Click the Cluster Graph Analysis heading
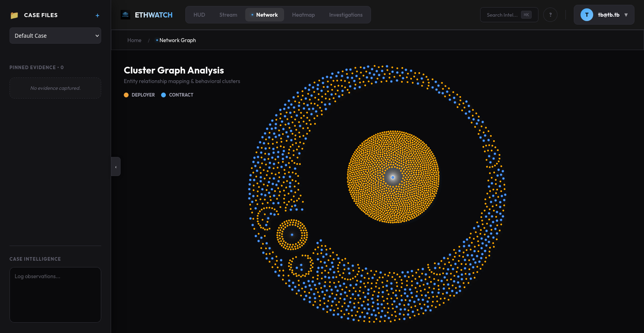Image resolution: width=644 pixels, height=333 pixels. click(174, 70)
